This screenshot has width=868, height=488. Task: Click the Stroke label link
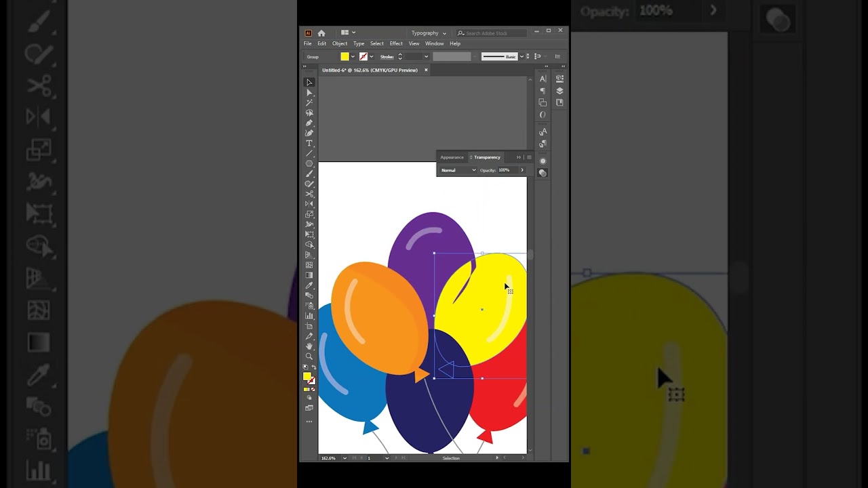pyautogui.click(x=387, y=57)
